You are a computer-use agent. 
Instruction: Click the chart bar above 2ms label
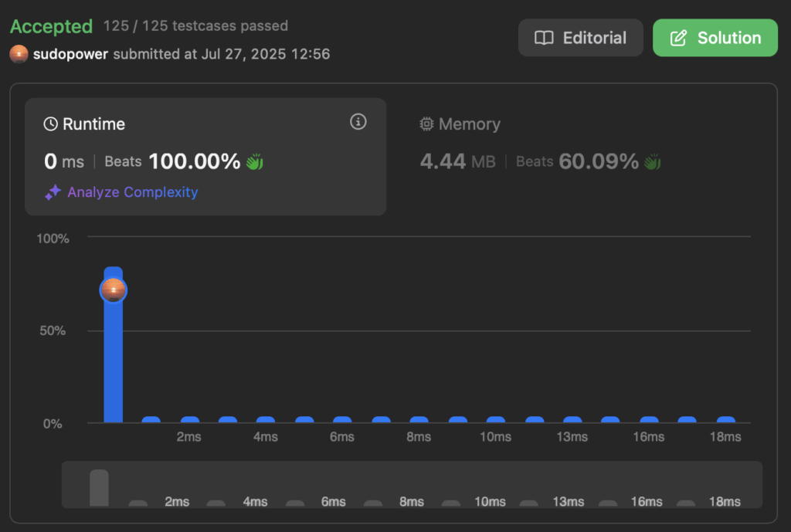(190, 419)
